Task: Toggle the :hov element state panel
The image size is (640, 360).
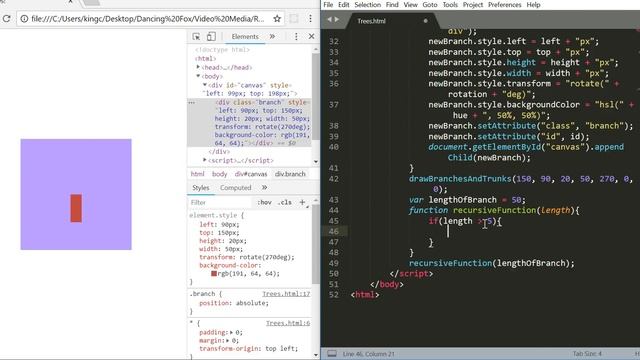Action: (x=264, y=202)
